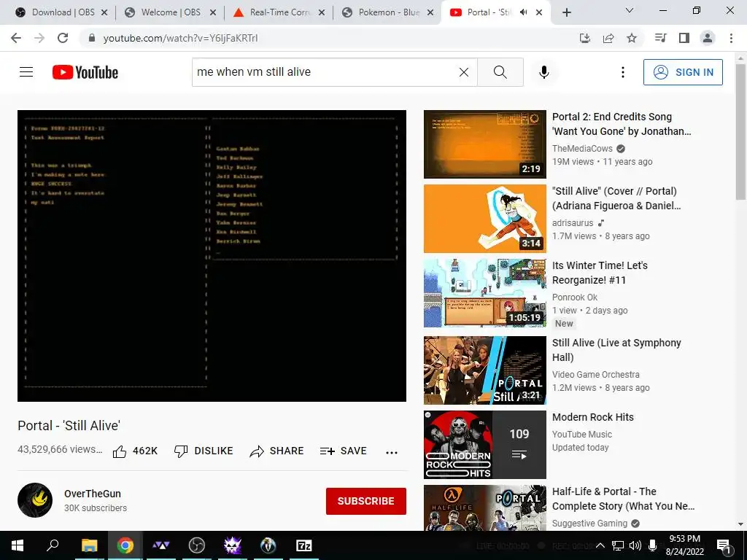Go back in browser history

point(16,38)
